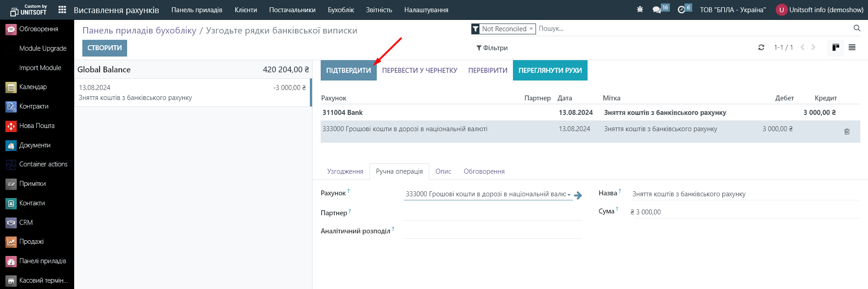Image resolution: width=868 pixels, height=289 pixels.
Task: Switch to Опис tab
Action: pyautogui.click(x=443, y=171)
